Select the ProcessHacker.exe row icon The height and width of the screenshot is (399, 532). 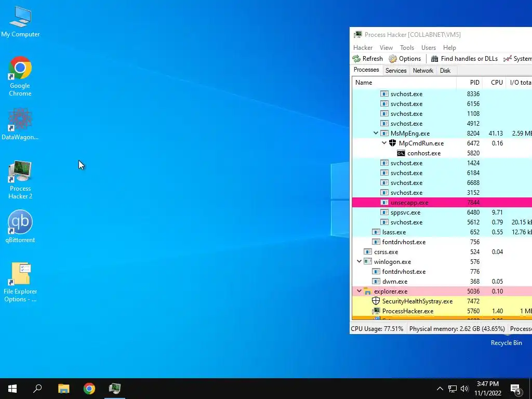[x=376, y=311]
